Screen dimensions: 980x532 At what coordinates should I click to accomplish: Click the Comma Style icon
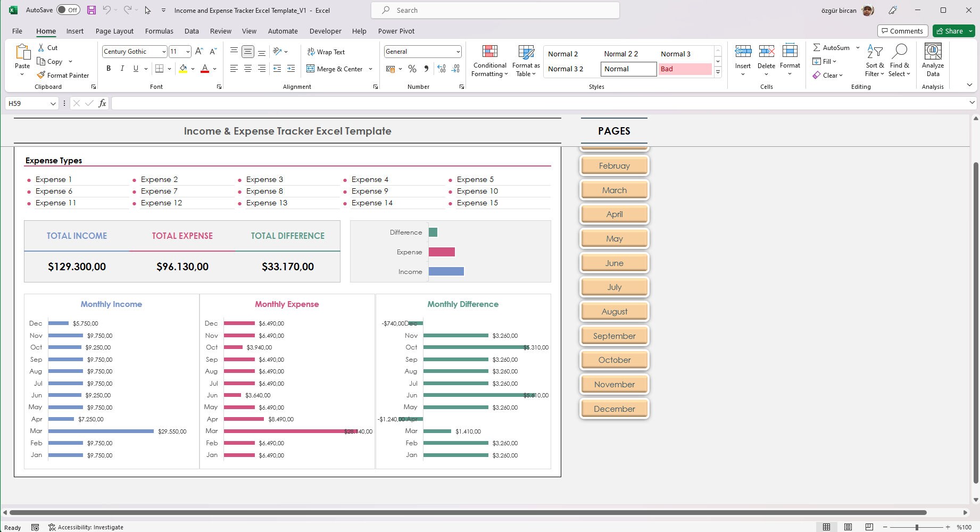(426, 69)
